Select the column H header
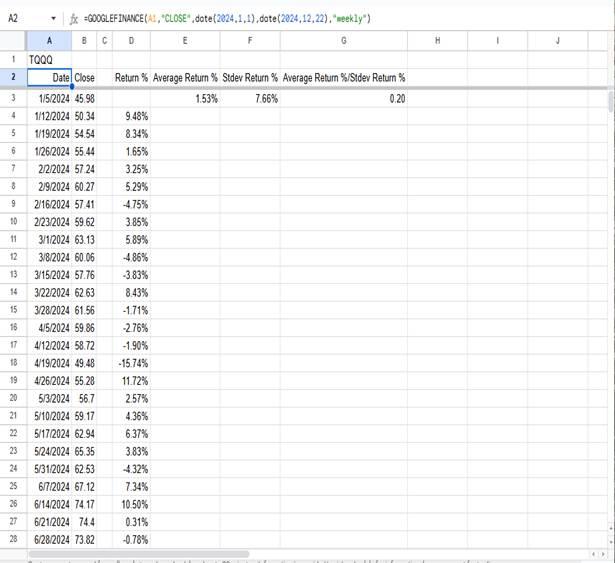Viewport: 615px width, 563px height. pyautogui.click(x=437, y=40)
